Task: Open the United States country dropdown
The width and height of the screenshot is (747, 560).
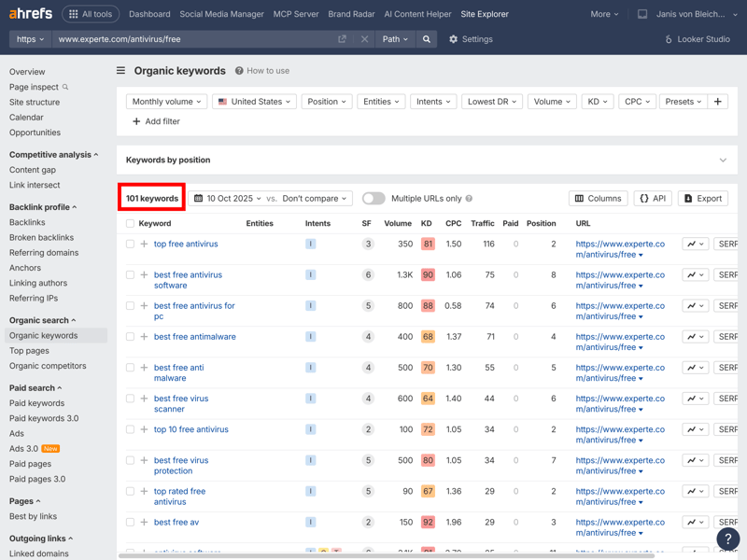Action: [254, 102]
